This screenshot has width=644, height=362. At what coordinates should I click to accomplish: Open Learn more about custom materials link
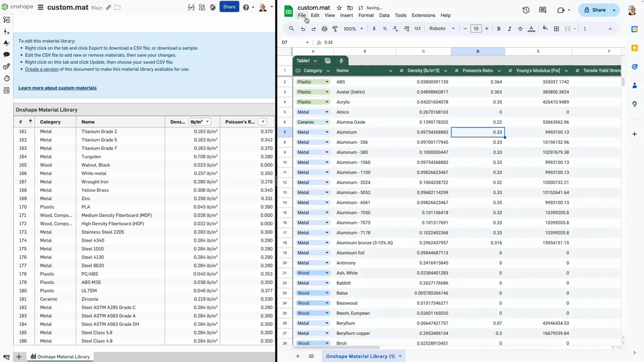(x=57, y=88)
